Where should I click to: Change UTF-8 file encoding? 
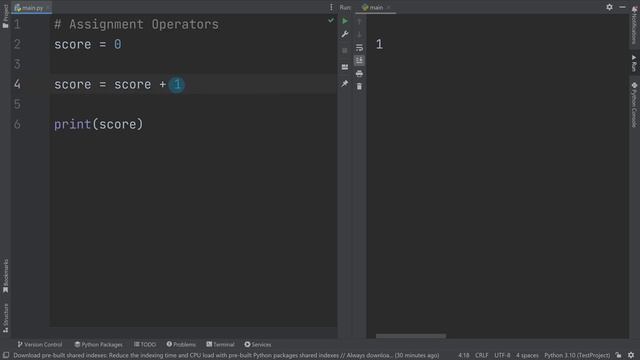502,356
